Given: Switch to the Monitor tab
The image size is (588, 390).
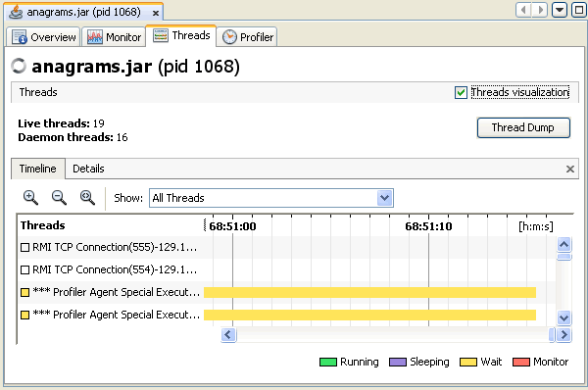Looking at the screenshot, I should click(114, 37).
